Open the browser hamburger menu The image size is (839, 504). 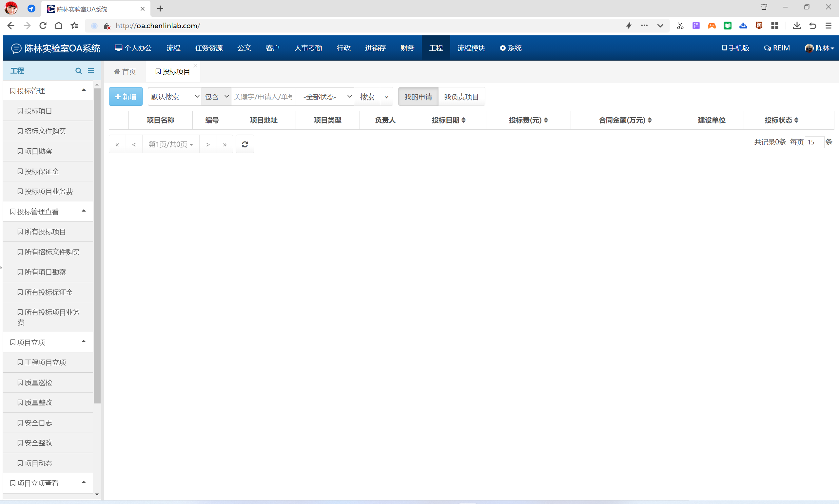(829, 26)
